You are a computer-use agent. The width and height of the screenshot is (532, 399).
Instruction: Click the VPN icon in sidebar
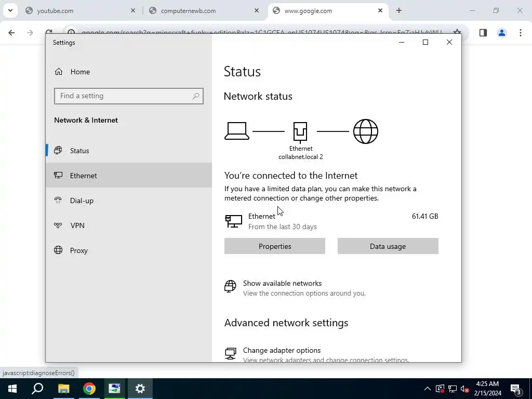pos(58,225)
